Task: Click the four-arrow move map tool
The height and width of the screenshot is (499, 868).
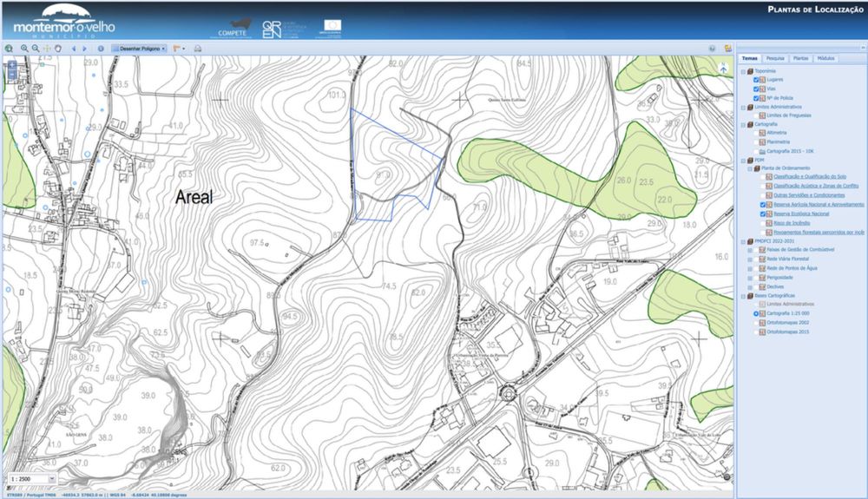Action: [47, 49]
